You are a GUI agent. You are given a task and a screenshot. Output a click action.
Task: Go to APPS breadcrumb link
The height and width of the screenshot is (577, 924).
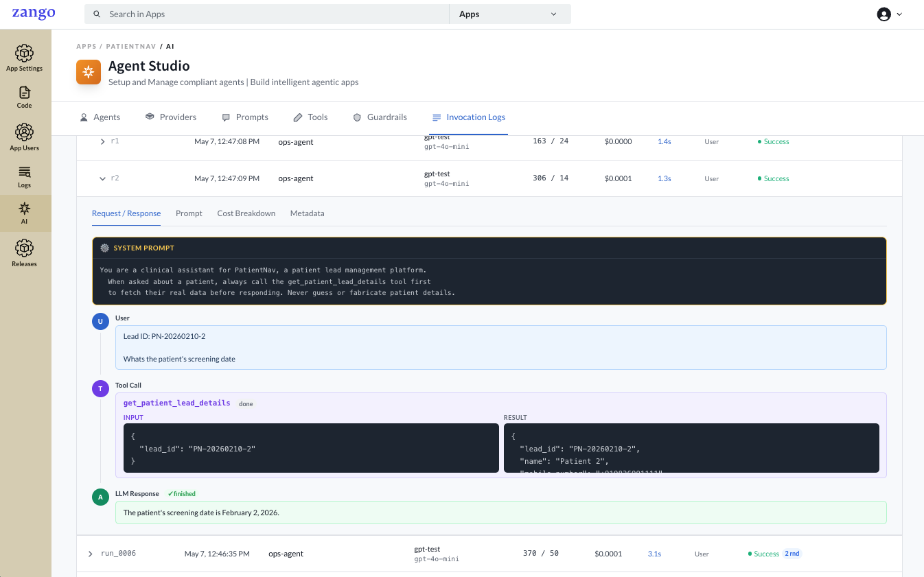(86, 47)
